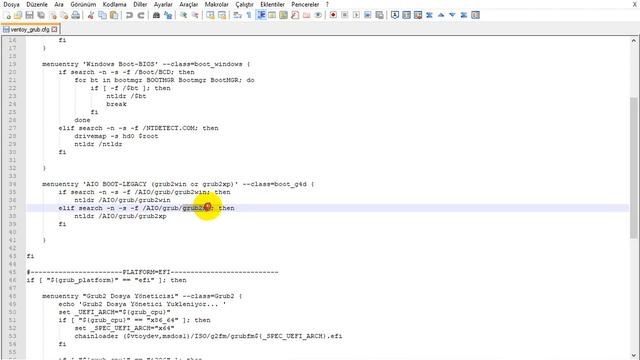
Task: Save the file with the floppy icon
Action: coord(29,15)
